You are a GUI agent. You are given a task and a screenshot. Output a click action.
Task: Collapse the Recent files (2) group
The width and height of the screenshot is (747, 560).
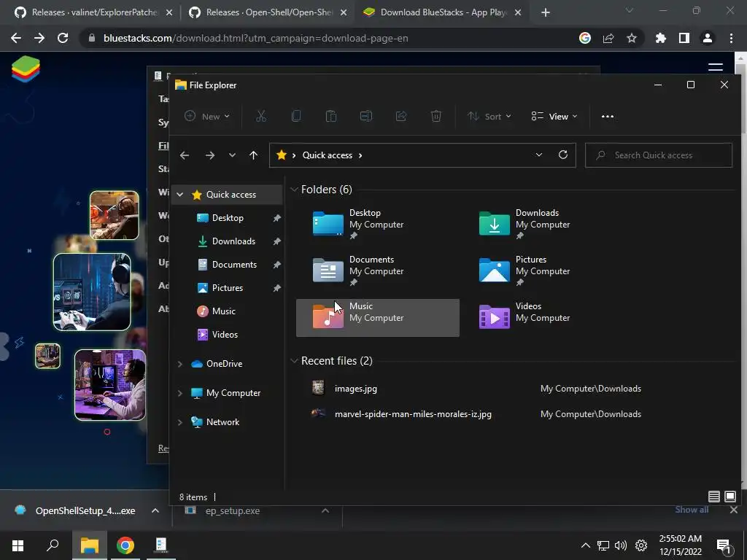point(294,361)
